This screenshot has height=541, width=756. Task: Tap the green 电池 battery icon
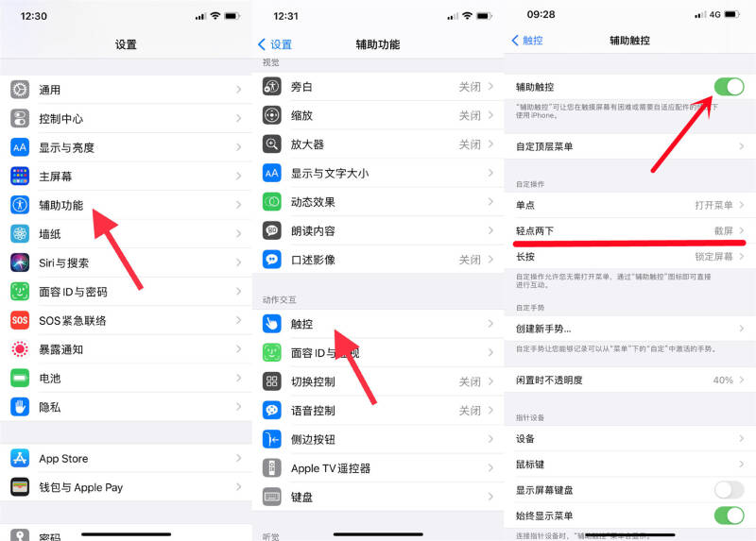pyautogui.click(x=20, y=379)
